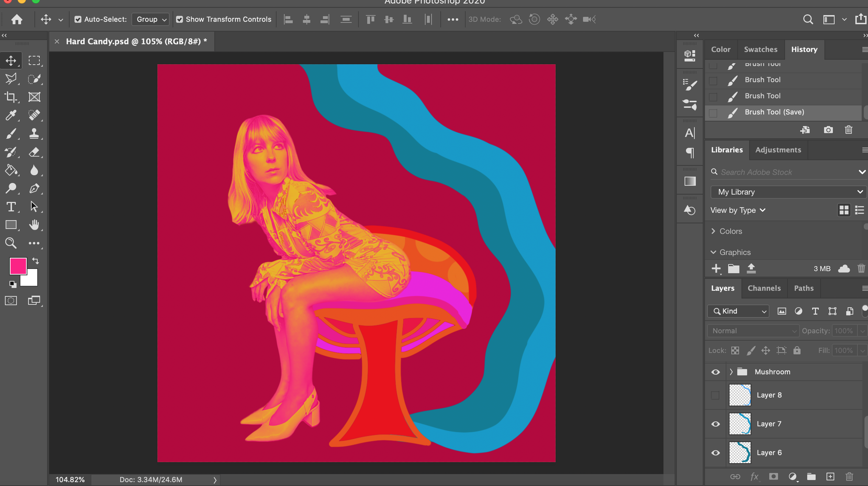The image size is (868, 486).
Task: Open the Swatches tab
Action: 760,50
